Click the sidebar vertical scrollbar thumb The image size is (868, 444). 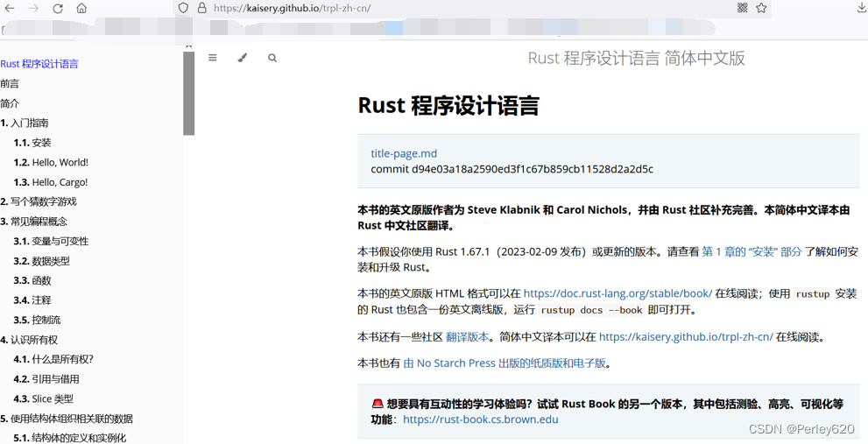pyautogui.click(x=189, y=93)
